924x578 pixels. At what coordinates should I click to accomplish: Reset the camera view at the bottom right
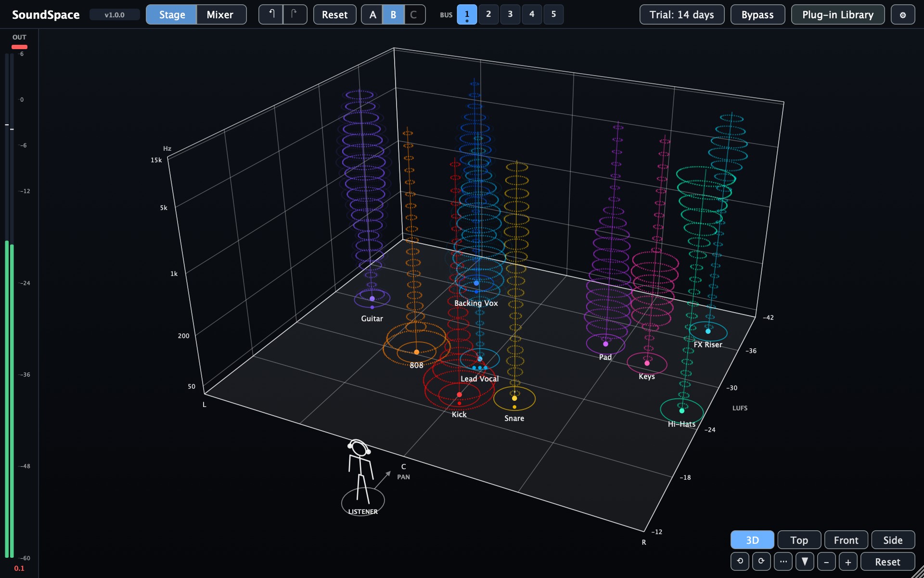click(887, 562)
